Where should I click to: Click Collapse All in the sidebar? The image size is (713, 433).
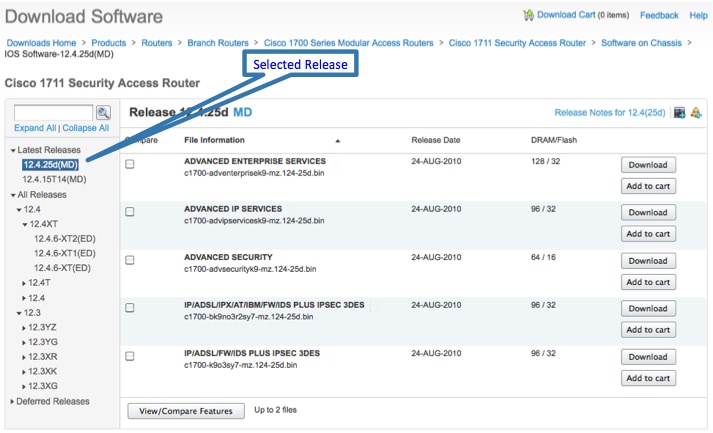pos(85,128)
